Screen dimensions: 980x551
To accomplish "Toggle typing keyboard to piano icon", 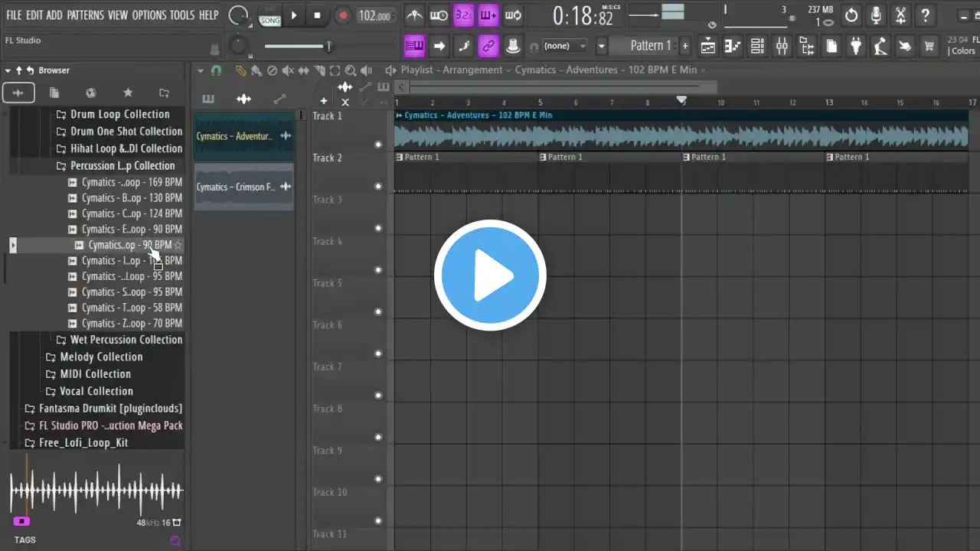I will pyautogui.click(x=414, y=46).
